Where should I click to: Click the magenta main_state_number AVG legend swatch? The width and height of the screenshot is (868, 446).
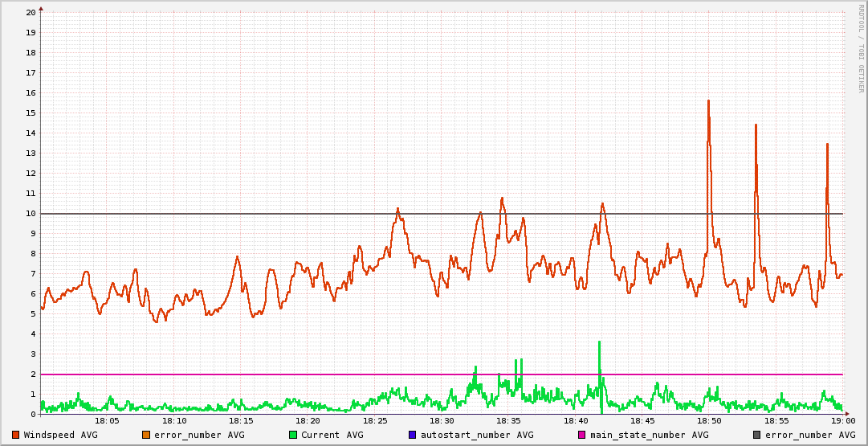pos(582,435)
